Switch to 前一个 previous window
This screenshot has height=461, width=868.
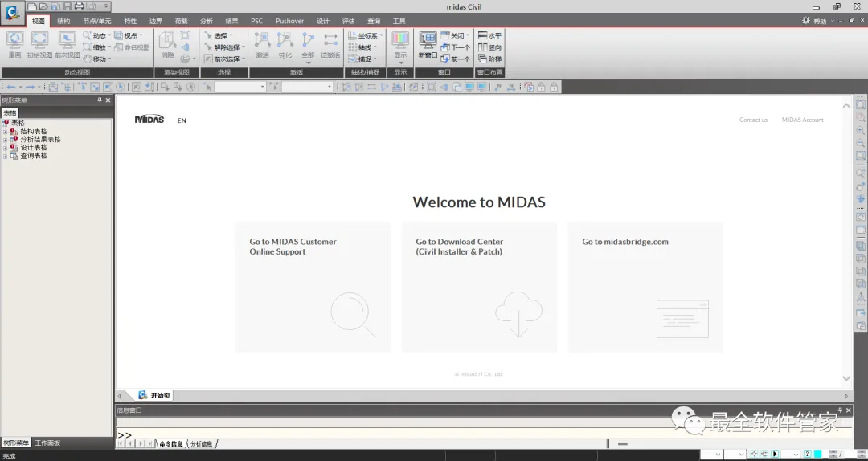(x=456, y=59)
